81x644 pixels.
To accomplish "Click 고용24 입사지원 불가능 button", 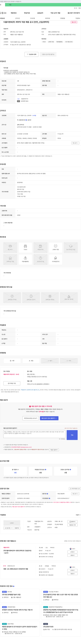I will point(48,54).
